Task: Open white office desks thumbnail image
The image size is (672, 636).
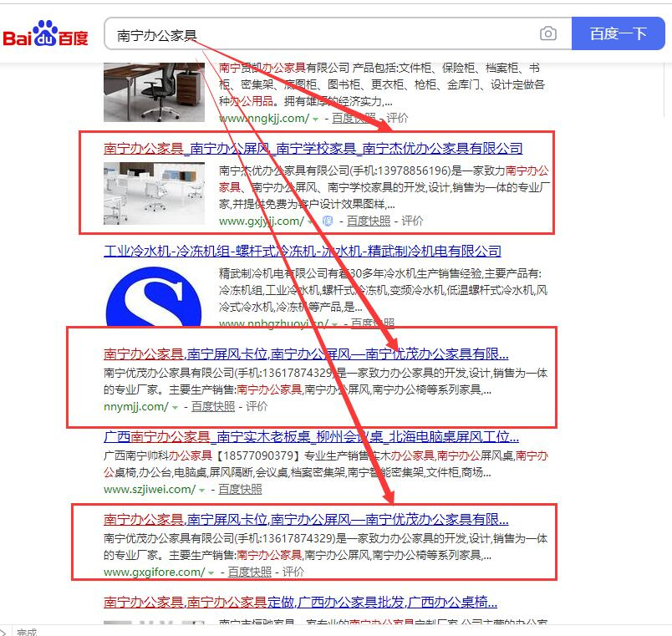Action: pyautogui.click(x=154, y=193)
